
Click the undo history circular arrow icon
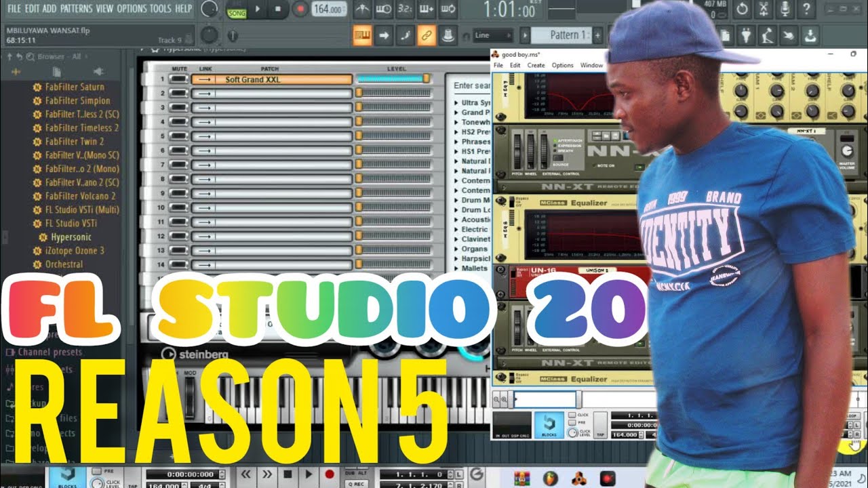[x=743, y=9]
